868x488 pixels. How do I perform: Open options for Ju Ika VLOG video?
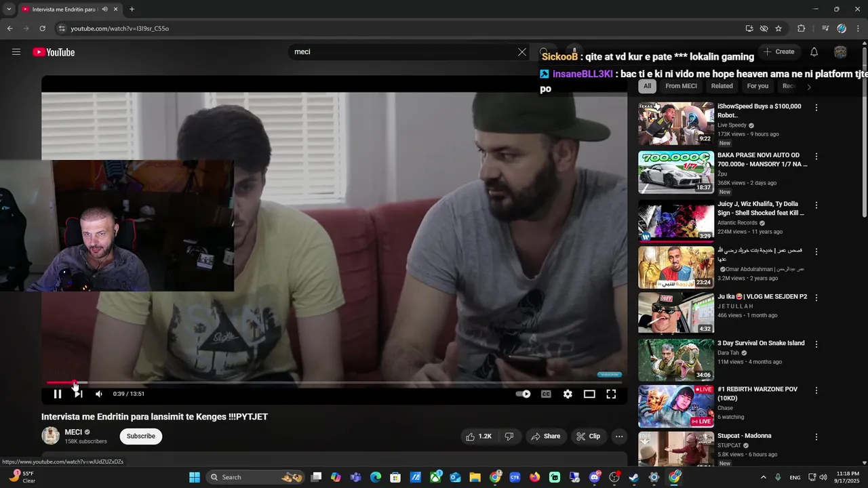816,298
